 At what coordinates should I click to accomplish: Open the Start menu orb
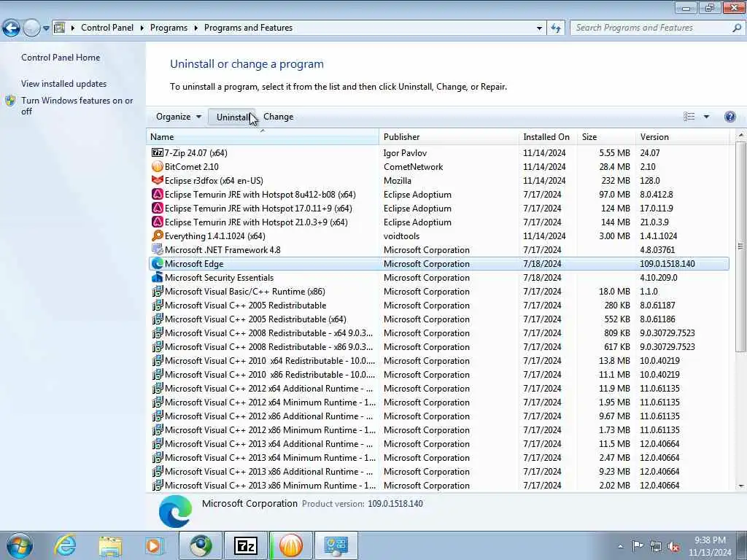[20, 545]
